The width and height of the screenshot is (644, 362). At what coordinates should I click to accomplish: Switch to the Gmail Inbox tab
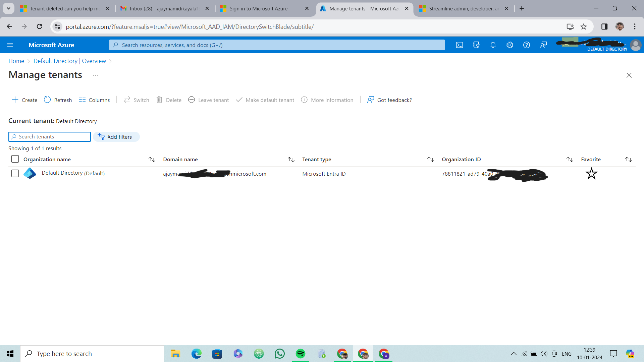click(164, 9)
